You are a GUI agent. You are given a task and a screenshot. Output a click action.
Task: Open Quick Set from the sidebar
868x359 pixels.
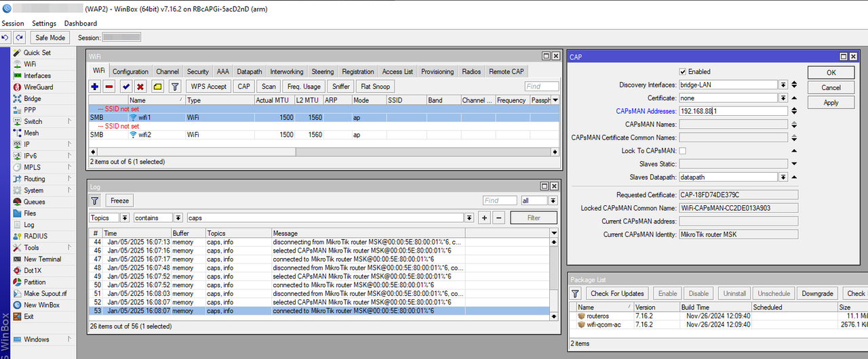coord(37,53)
